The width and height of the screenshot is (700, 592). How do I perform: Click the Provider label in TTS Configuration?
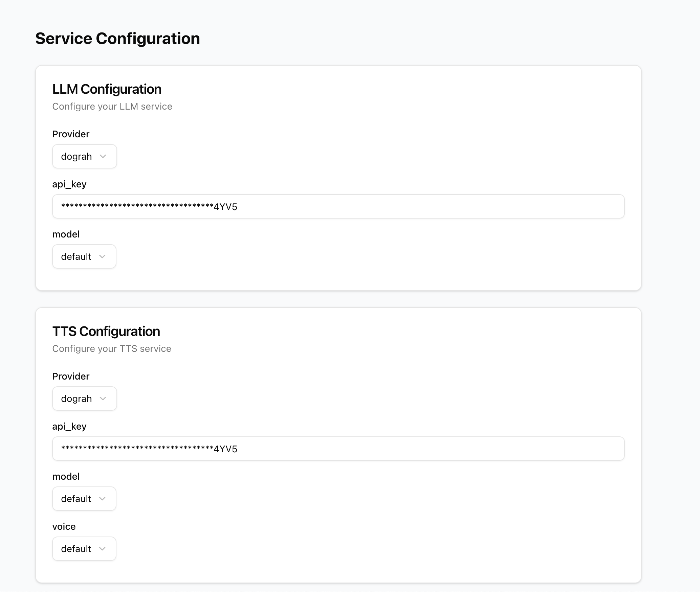[71, 376]
